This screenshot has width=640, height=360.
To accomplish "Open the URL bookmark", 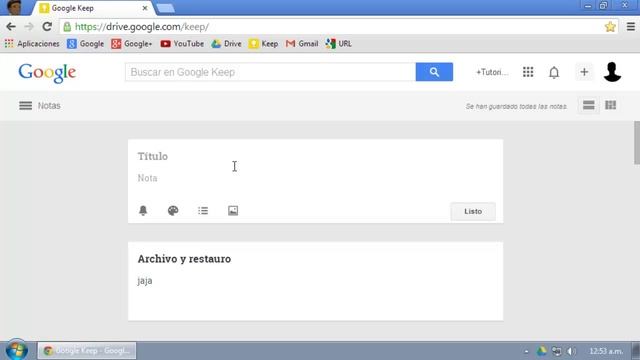I will coord(338,44).
